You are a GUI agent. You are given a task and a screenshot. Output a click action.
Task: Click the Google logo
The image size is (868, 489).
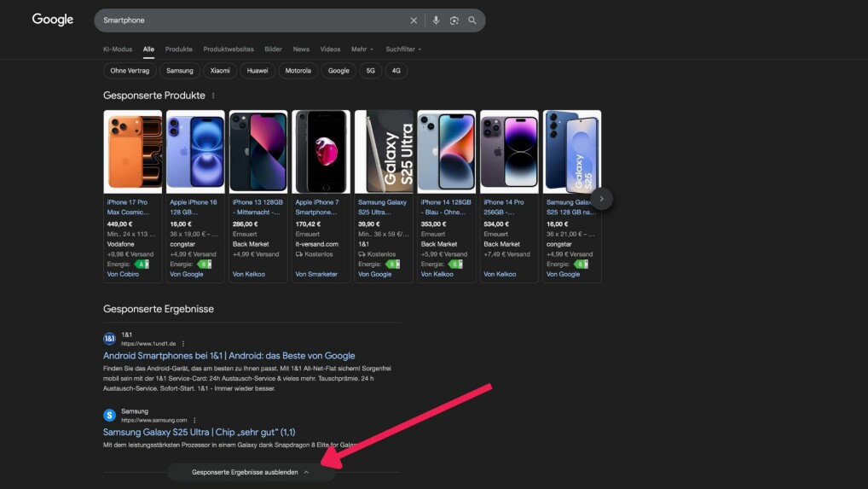pos(53,20)
